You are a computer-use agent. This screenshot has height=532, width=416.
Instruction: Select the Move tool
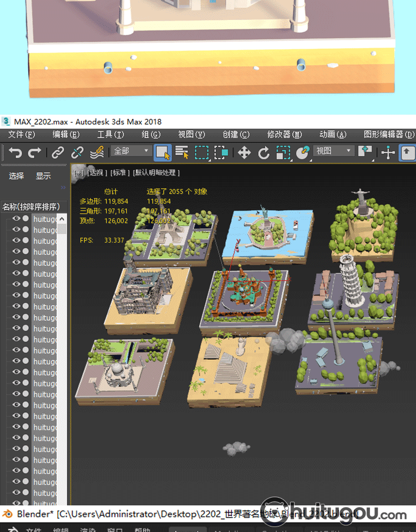click(x=244, y=152)
